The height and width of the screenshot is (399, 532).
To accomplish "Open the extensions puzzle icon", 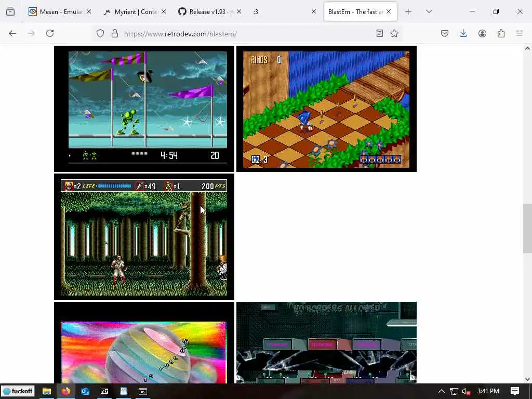I will pyautogui.click(x=501, y=33).
